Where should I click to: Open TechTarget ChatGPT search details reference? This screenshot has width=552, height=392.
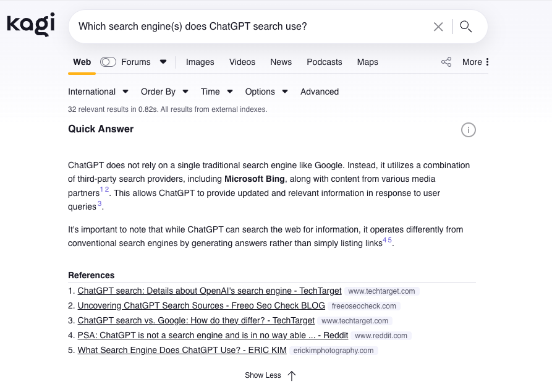pos(210,291)
